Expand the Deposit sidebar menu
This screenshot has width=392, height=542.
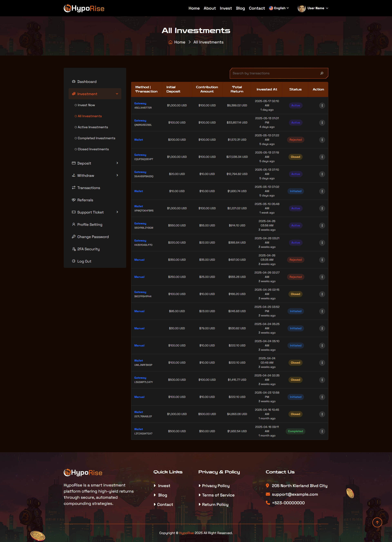95,163
